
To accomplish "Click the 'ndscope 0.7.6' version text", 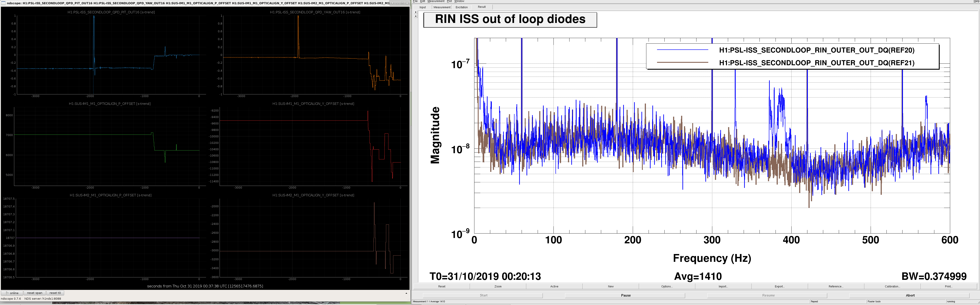I will pyautogui.click(x=11, y=299).
